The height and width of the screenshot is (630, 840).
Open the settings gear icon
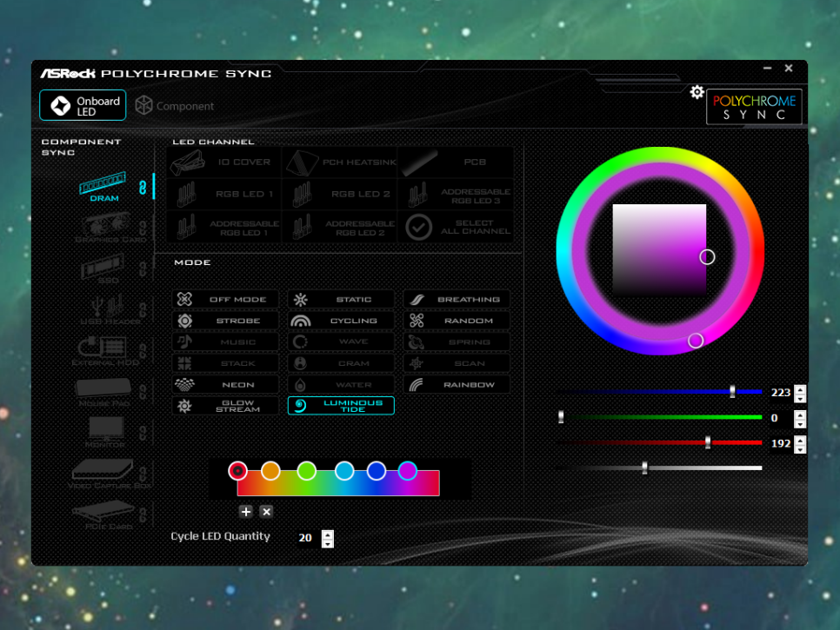click(x=697, y=92)
